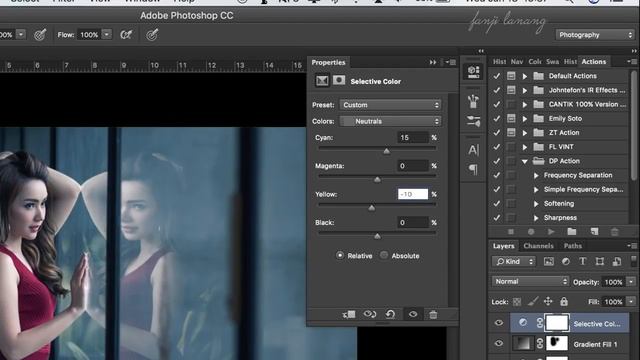Filter layers by pixel layers

coord(549,262)
